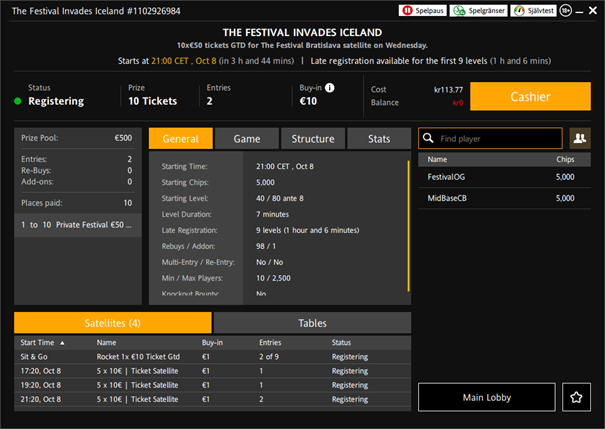Switch to the Tables tab
This screenshot has width=605, height=429.
[312, 323]
